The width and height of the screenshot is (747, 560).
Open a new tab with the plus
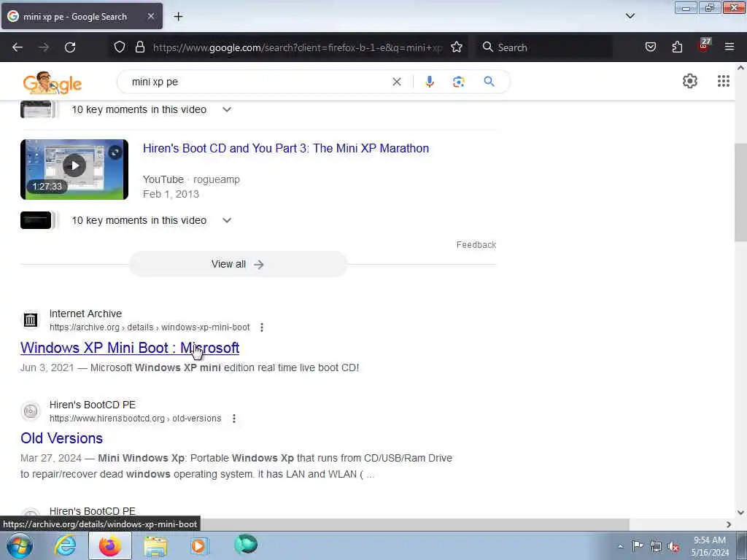[x=178, y=17]
